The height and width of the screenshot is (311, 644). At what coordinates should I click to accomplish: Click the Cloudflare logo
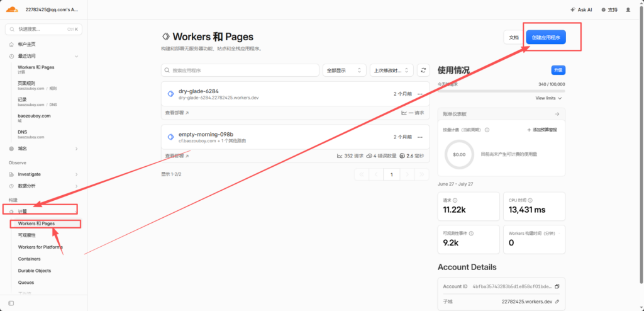13,9
